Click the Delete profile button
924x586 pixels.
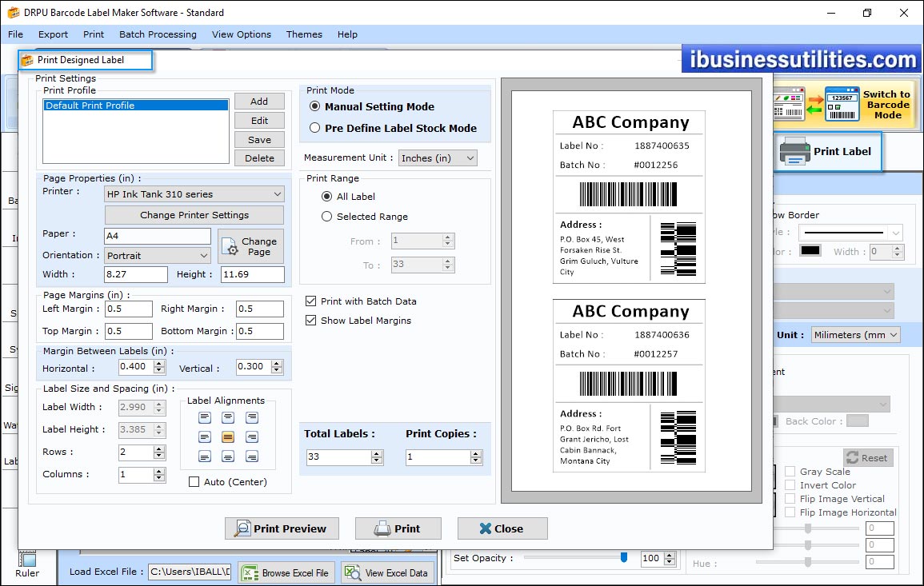tap(259, 157)
